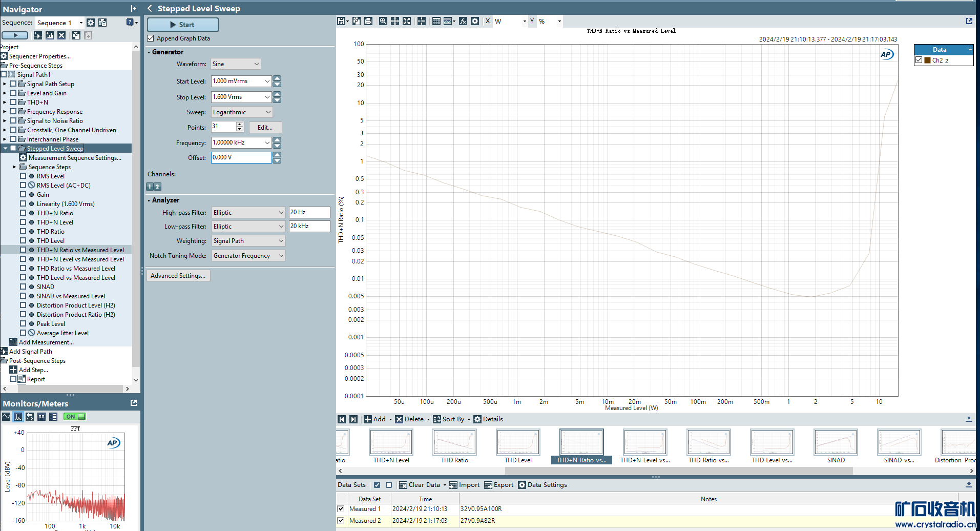The height and width of the screenshot is (531, 980).
Task: Open the Sort By menu
Action: tap(452, 419)
